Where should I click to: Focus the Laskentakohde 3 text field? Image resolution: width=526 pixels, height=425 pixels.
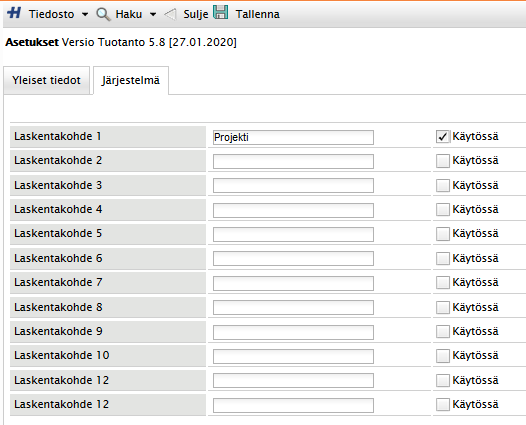[x=293, y=186]
